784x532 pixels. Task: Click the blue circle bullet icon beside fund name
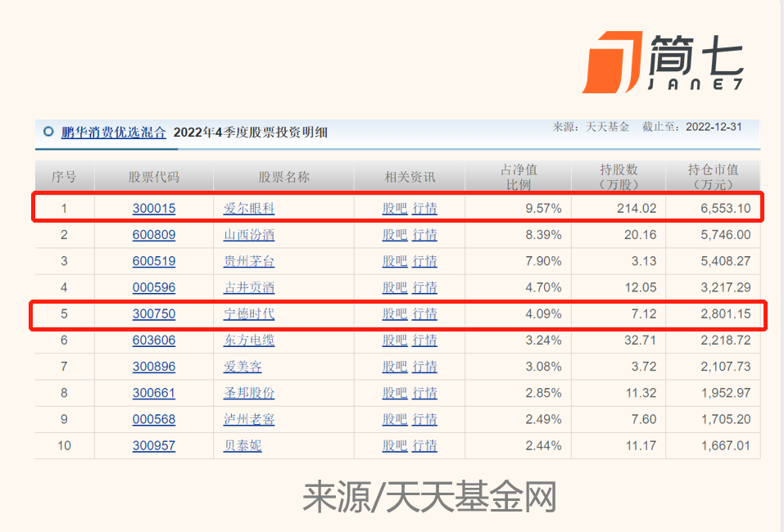[48, 132]
